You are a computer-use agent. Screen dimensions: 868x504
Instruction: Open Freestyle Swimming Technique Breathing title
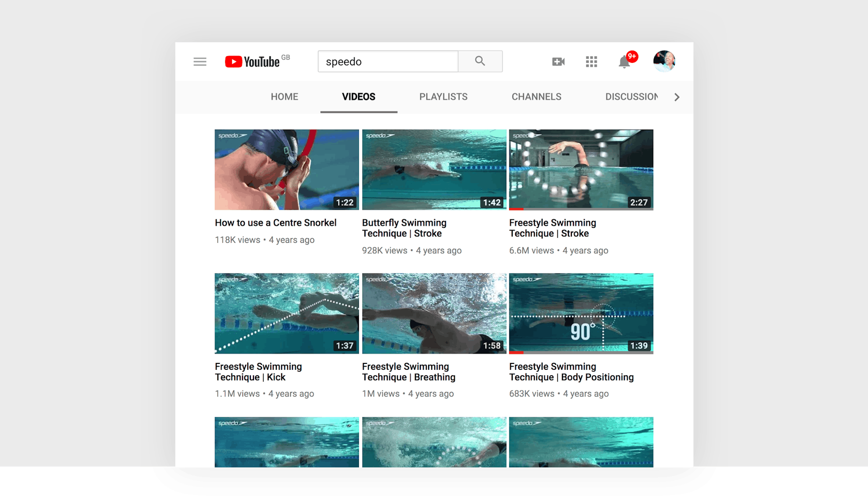tap(408, 372)
